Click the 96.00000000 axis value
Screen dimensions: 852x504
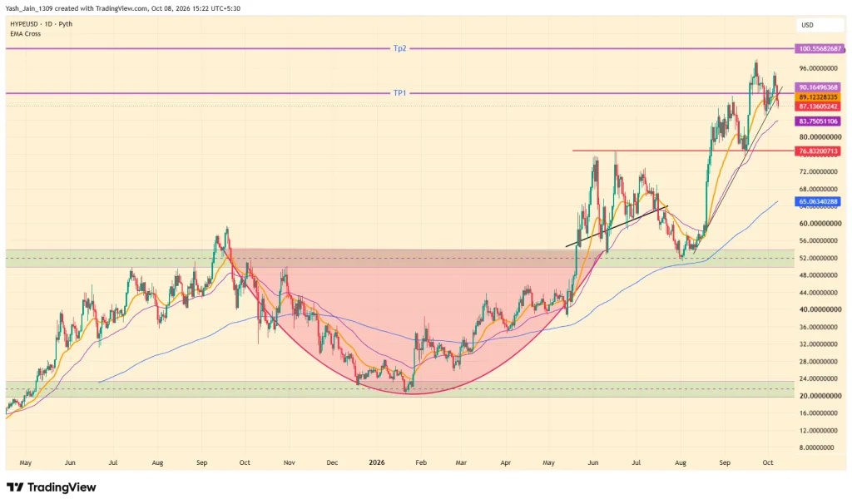[x=820, y=68]
